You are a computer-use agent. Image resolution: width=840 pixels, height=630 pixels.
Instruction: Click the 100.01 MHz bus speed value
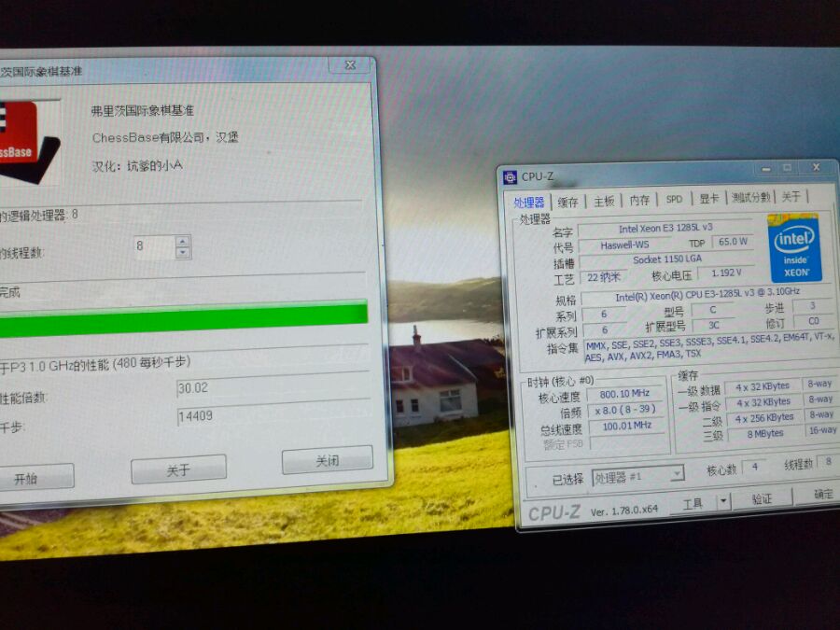tap(627, 426)
